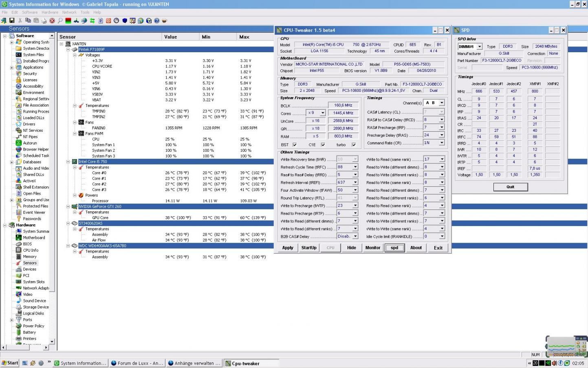Click the Monitor button in CPU-Tweaker
The width and height of the screenshot is (588, 368).
tap(373, 248)
